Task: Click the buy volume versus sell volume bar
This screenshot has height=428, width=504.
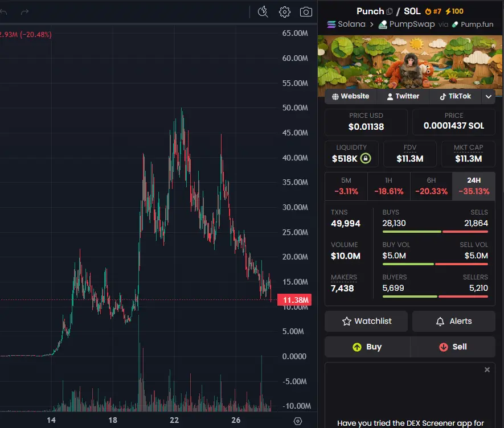Action: [435, 264]
